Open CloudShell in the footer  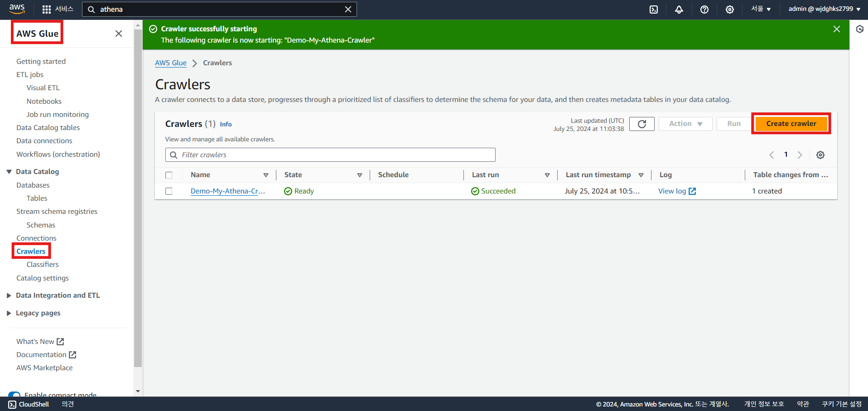coord(29,404)
